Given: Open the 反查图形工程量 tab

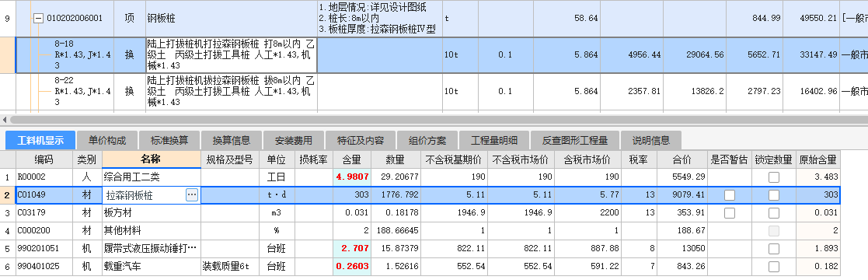Looking at the screenshot, I should (574, 140).
